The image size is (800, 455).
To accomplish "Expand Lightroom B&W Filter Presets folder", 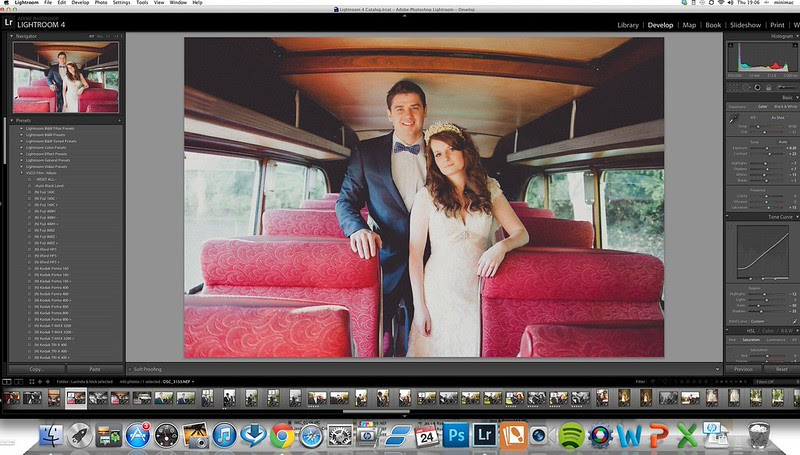I will pos(21,129).
